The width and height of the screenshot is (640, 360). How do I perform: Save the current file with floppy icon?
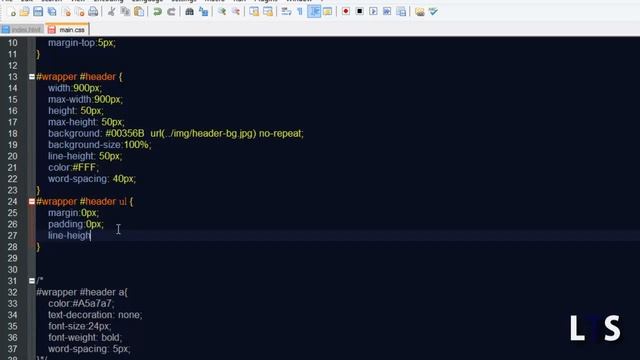pyautogui.click(x=38, y=12)
